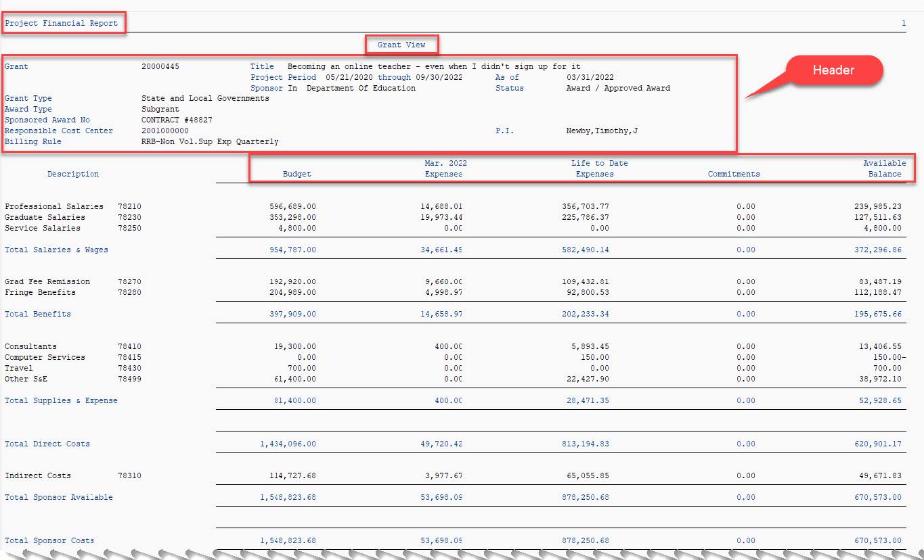Click the Project Financial Report title

click(x=62, y=23)
